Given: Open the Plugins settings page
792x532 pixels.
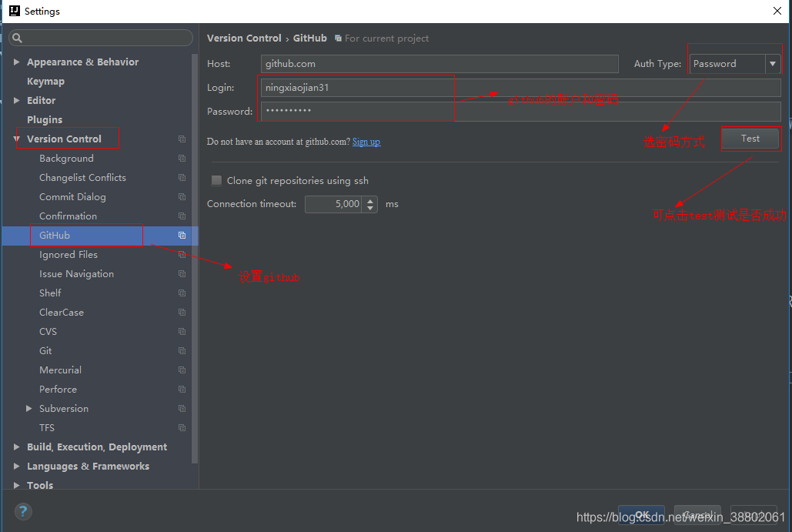Looking at the screenshot, I should (45, 120).
